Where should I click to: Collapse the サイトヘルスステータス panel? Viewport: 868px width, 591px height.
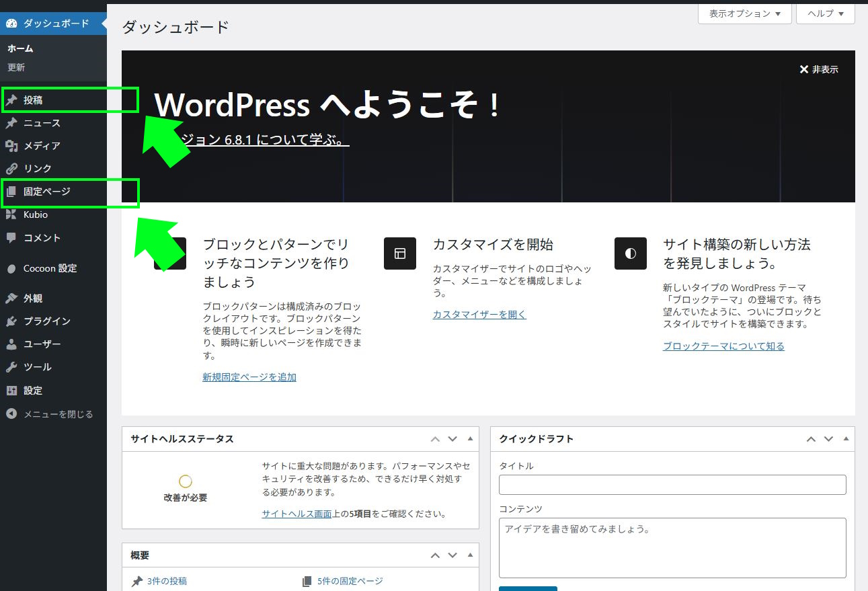(470, 439)
